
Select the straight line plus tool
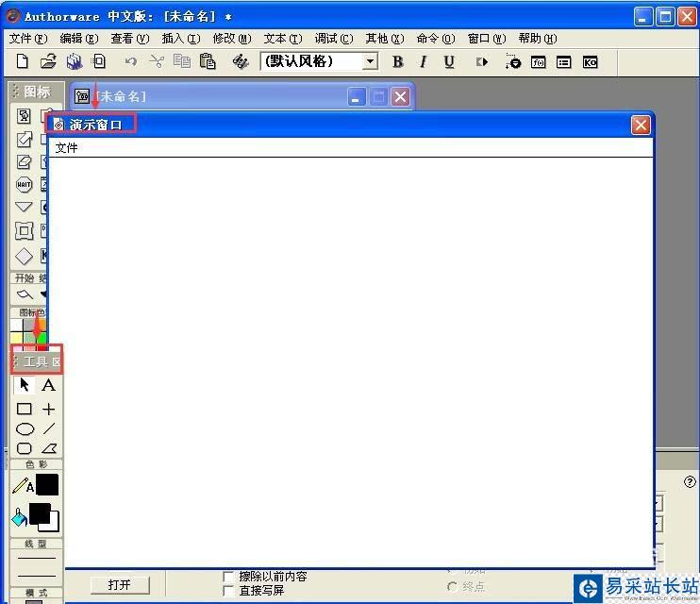pyautogui.click(x=49, y=409)
